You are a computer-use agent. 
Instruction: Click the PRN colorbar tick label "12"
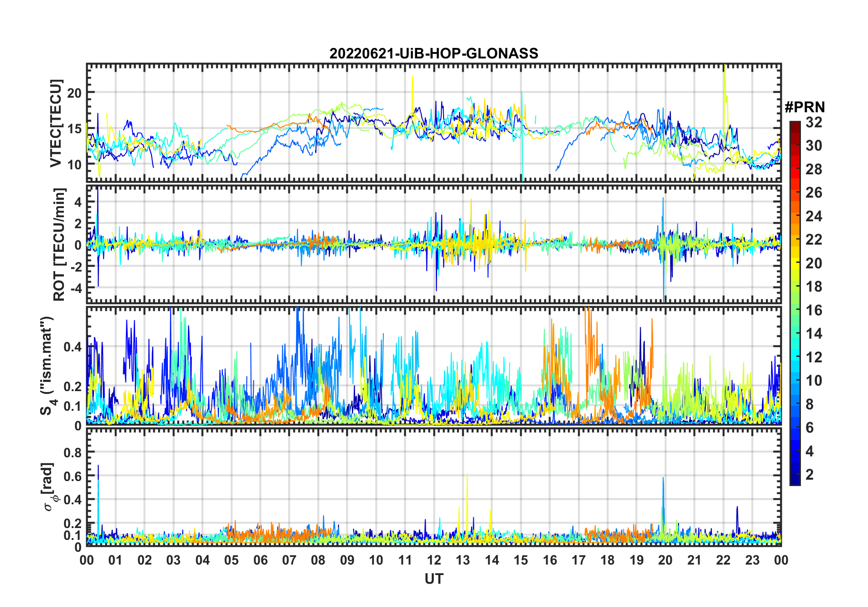[814, 357]
